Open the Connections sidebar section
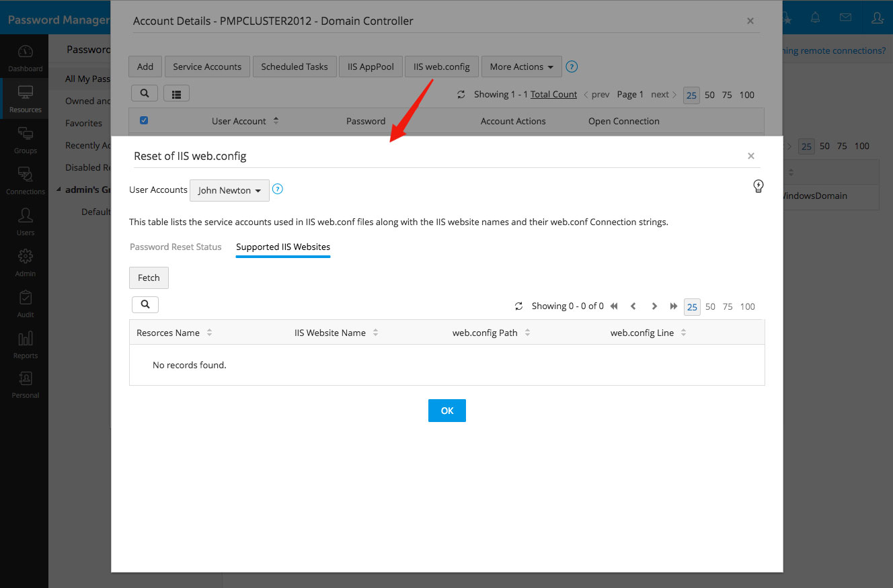This screenshot has height=588, width=893. (x=25, y=181)
